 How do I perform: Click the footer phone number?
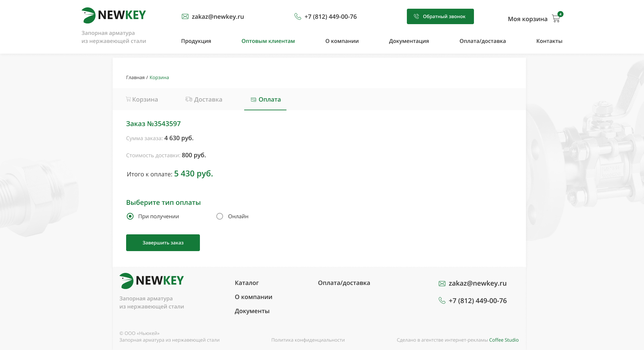pos(478,301)
